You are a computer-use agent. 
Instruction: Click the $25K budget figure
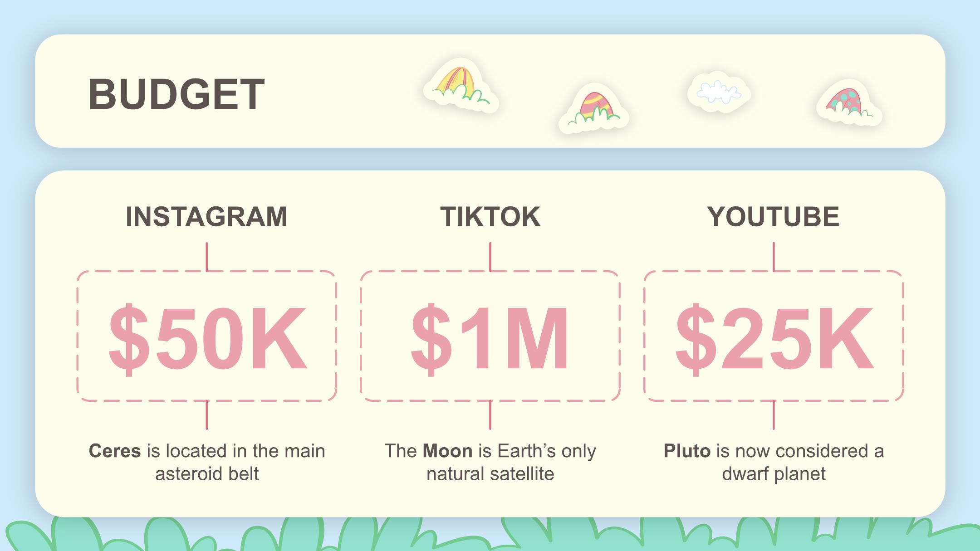(x=774, y=339)
